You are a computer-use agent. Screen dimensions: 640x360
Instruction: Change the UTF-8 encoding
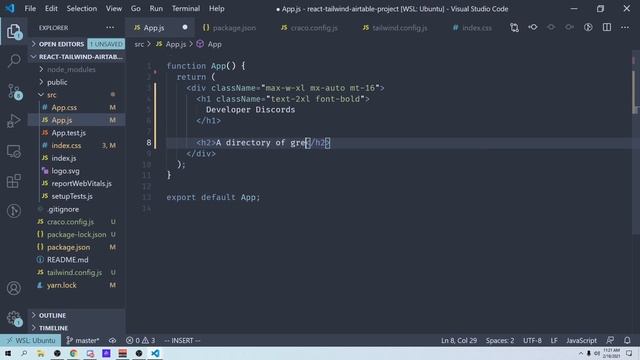[532, 340]
